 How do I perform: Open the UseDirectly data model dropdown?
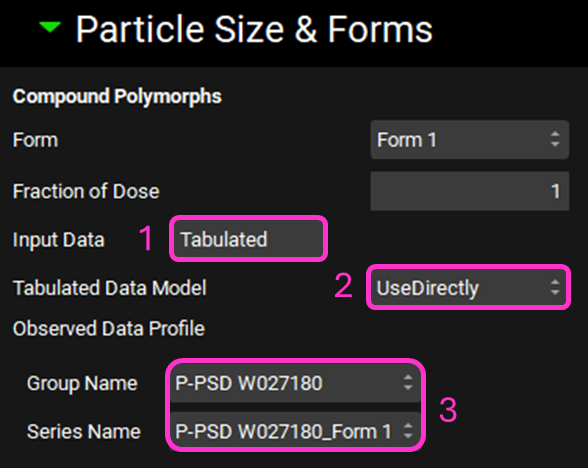pyautogui.click(x=468, y=288)
